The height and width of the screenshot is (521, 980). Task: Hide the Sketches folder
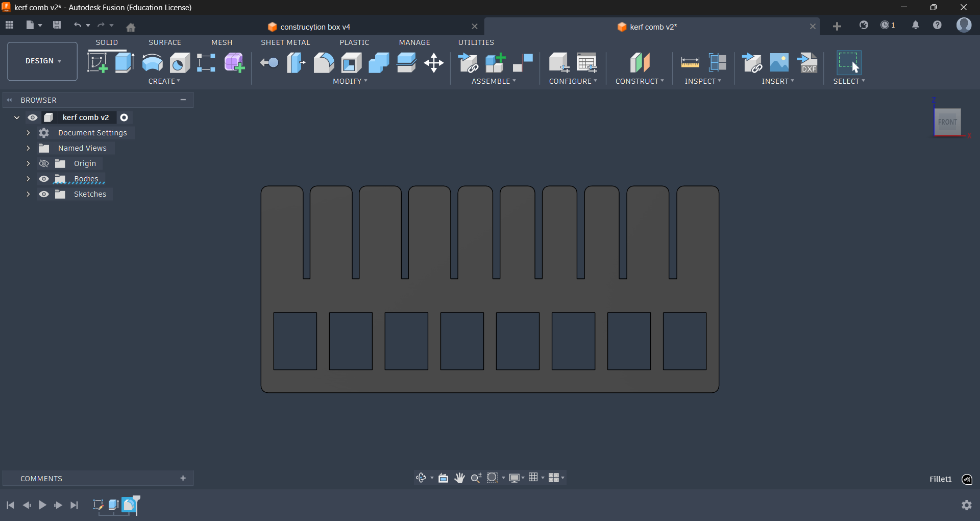[44, 194]
